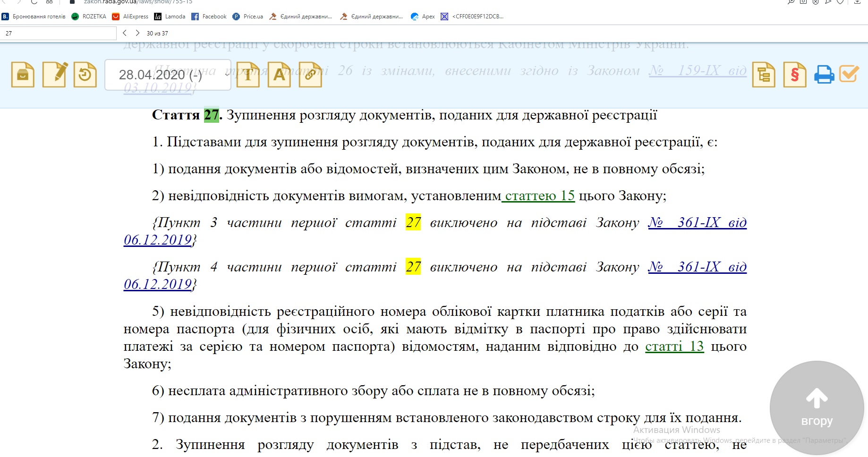Image resolution: width=868 pixels, height=457 pixels.
Task: Open the AliExpress bookmark
Action: 130,17
